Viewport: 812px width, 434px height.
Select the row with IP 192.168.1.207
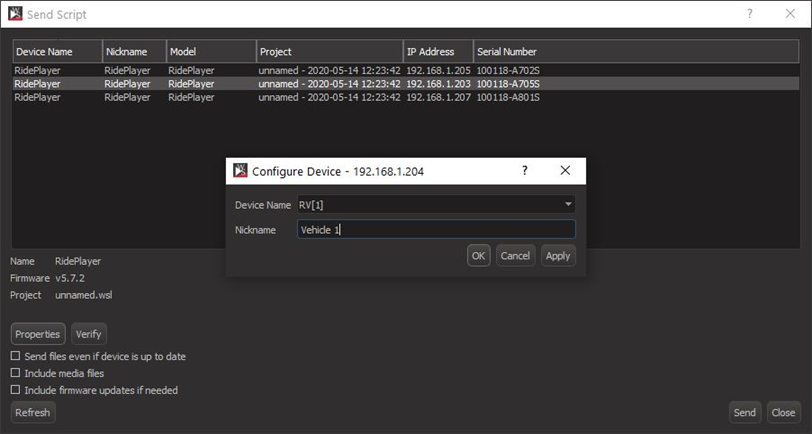pos(406,97)
